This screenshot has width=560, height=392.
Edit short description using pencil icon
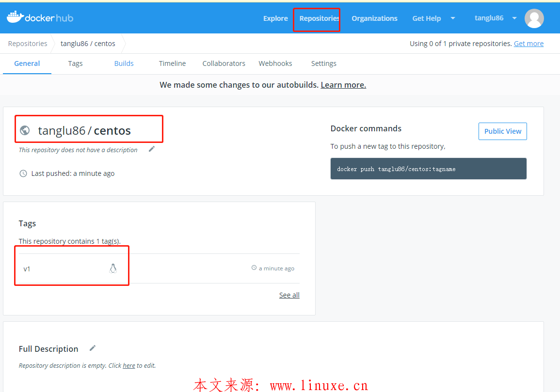click(x=152, y=149)
